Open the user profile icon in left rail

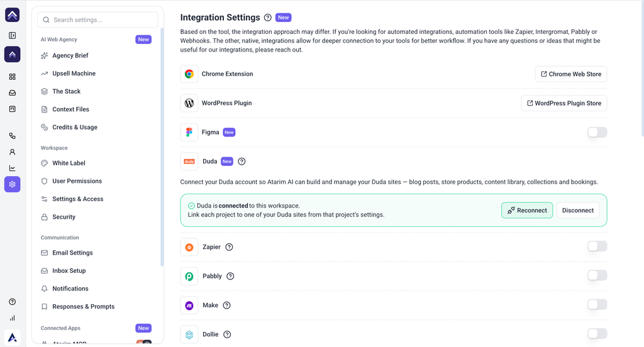(x=13, y=152)
